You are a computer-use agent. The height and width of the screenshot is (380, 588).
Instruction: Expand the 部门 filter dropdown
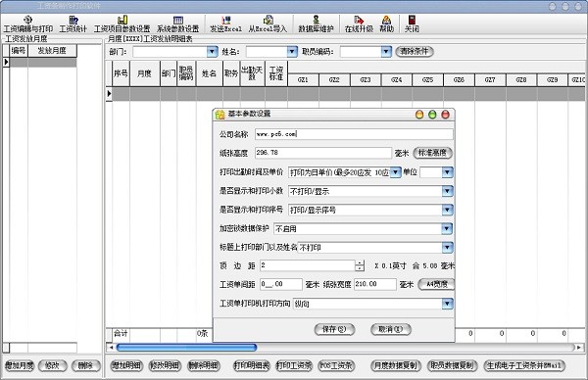[x=213, y=52]
